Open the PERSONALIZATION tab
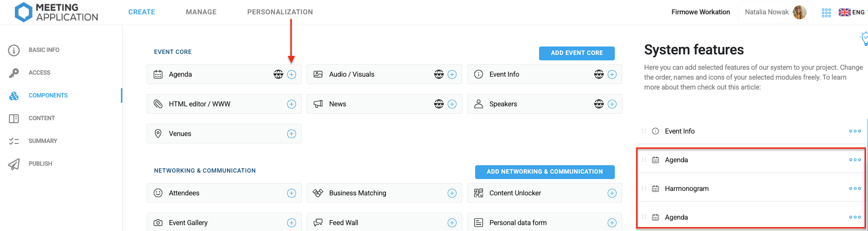This screenshot has height=231, width=868. (x=280, y=12)
